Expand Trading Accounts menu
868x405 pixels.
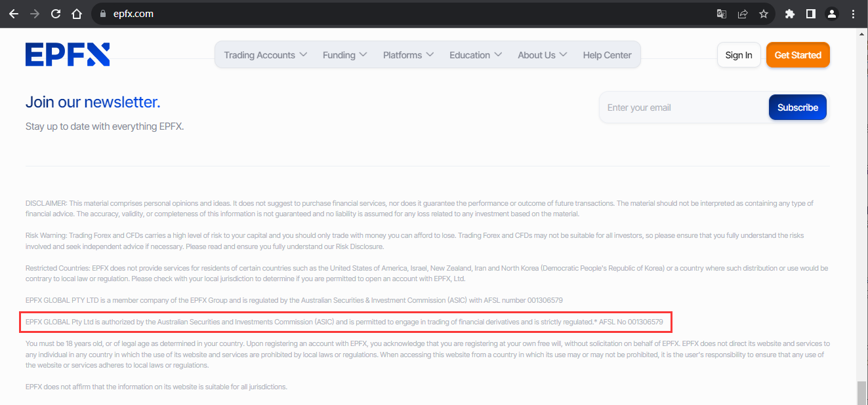[266, 55]
